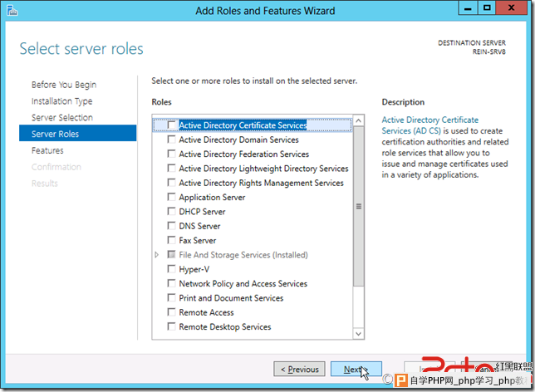The height and width of the screenshot is (392, 535).
Task: Select Server Roles step
Action: pos(78,134)
